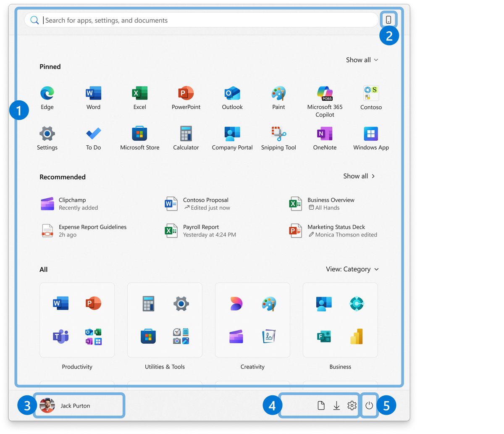This screenshot has height=434, width=504.
Task: Open the Contoso Proposal document
Action: click(x=197, y=204)
